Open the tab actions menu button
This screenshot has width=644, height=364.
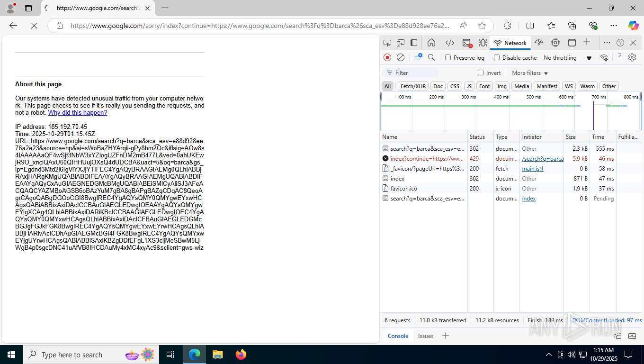(x=28, y=8)
